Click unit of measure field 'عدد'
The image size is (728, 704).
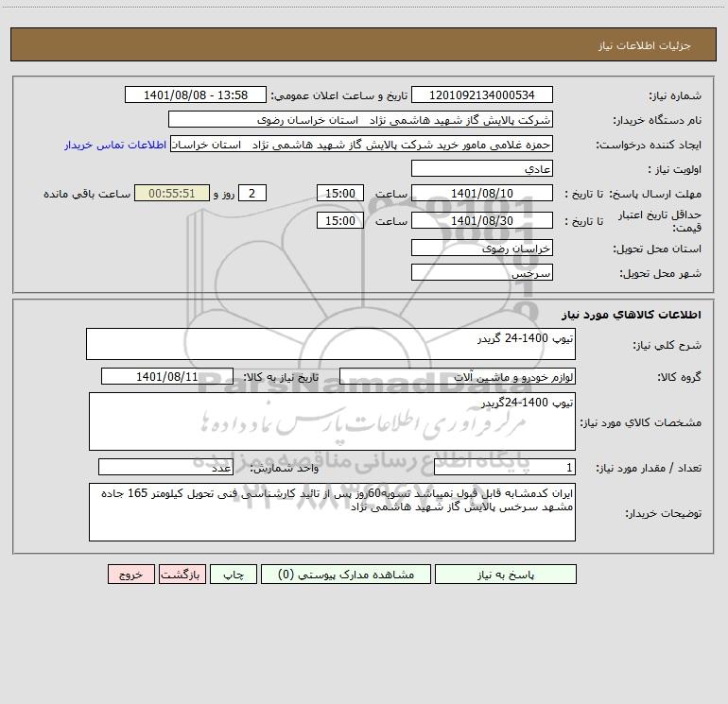[165, 468]
